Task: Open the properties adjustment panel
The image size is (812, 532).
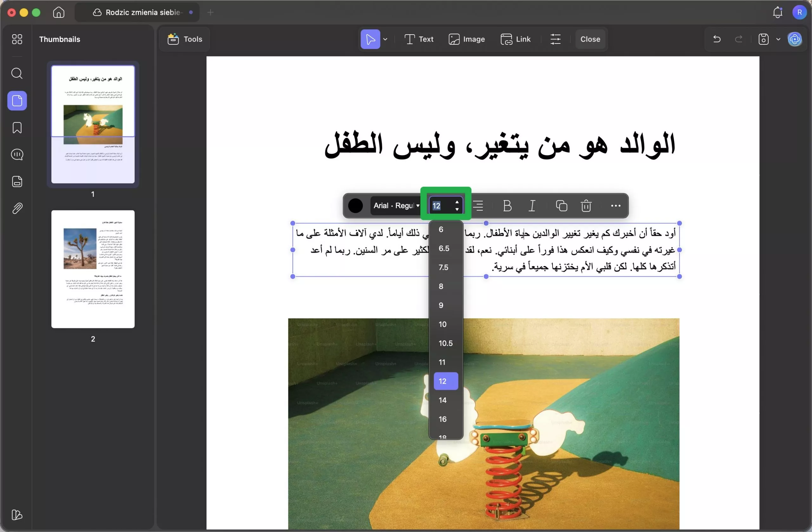Action: point(555,39)
